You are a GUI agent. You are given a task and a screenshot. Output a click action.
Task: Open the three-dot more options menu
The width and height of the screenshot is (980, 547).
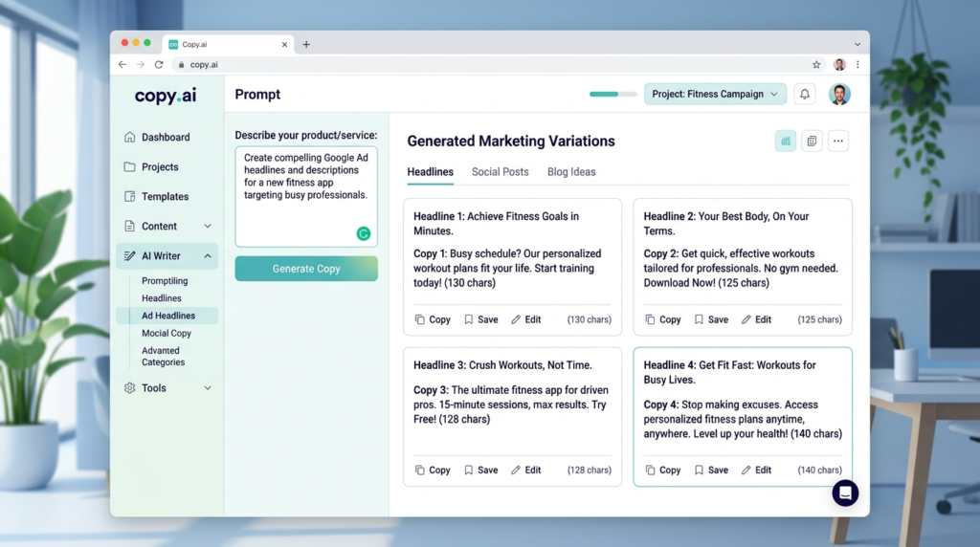coord(838,142)
